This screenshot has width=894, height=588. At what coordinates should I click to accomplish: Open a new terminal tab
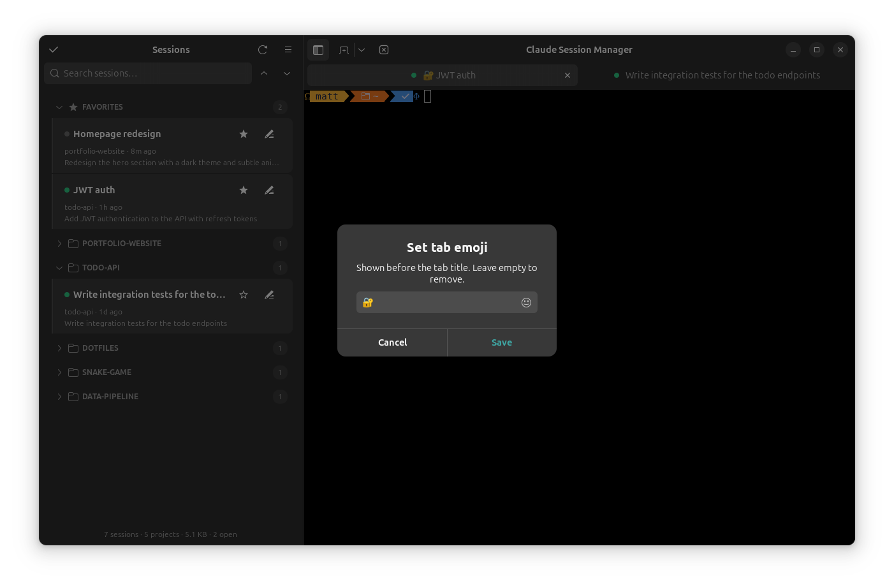pyautogui.click(x=344, y=50)
